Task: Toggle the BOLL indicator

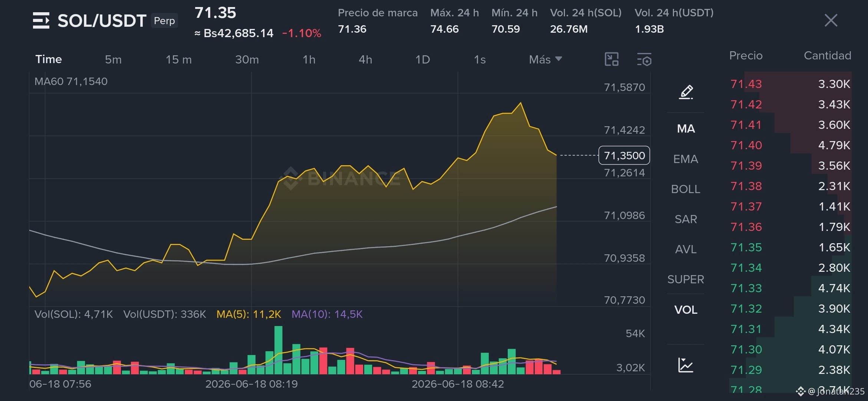Action: click(x=686, y=189)
